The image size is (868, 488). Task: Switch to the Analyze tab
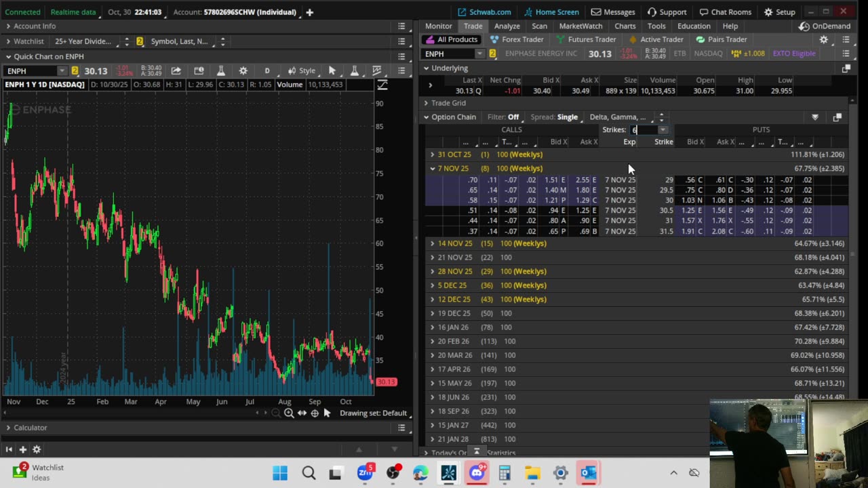click(x=507, y=26)
